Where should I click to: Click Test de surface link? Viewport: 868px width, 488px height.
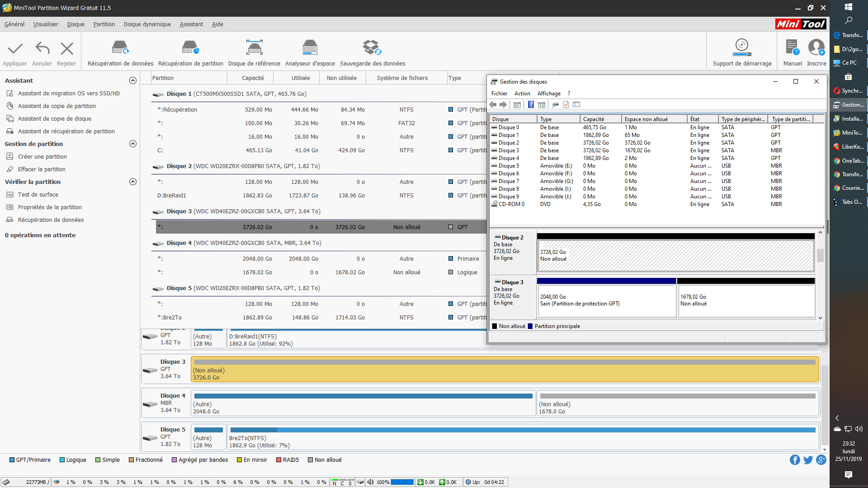[38, 194]
